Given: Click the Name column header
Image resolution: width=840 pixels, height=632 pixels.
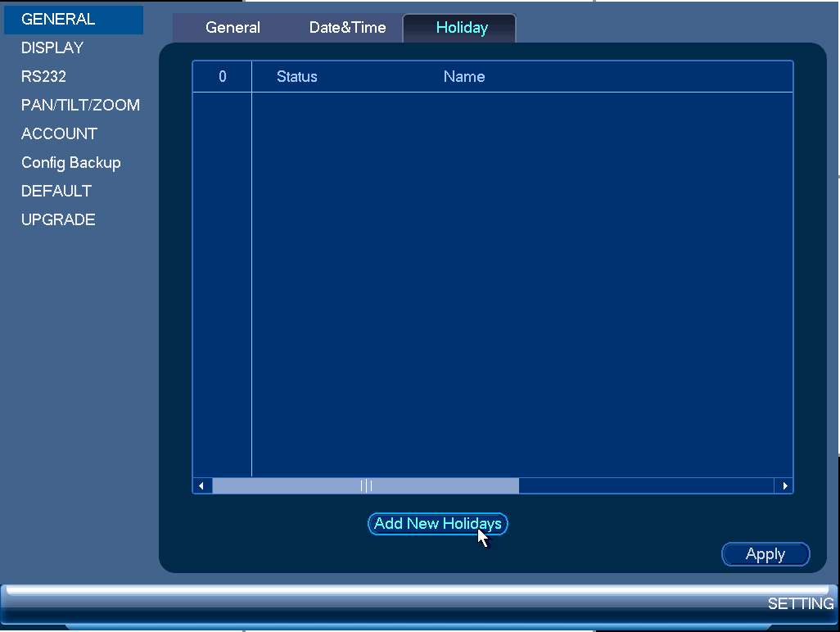Looking at the screenshot, I should click(x=464, y=77).
